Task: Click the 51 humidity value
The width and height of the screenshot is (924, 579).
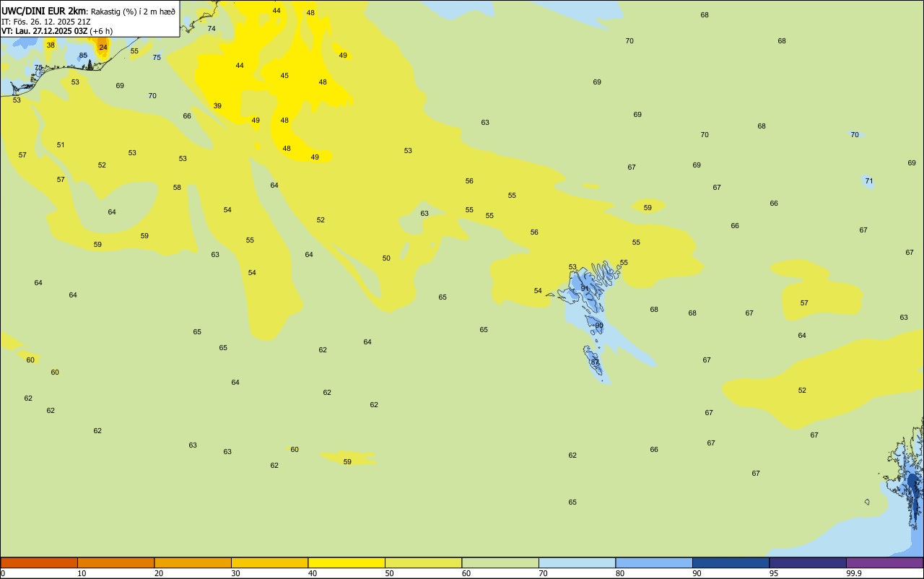Action: [61, 145]
